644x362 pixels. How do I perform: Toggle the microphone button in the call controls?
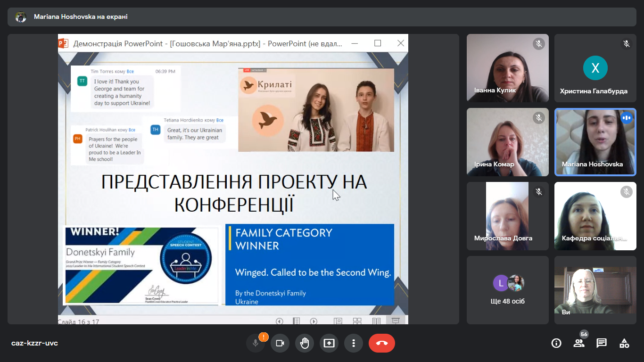pyautogui.click(x=256, y=343)
